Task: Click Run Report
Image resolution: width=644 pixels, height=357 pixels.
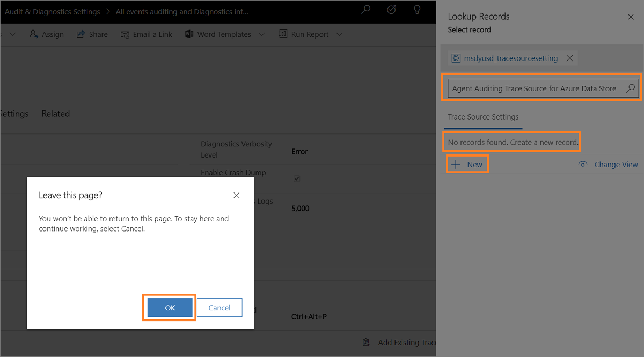Action: tap(304, 34)
